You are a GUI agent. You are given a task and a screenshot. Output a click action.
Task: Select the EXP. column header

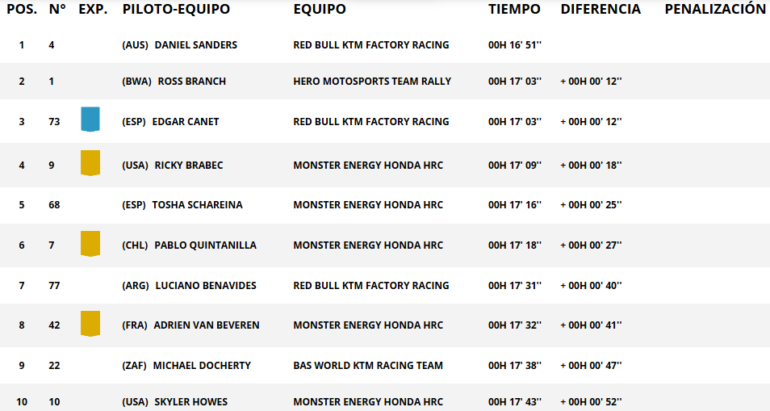93,9
